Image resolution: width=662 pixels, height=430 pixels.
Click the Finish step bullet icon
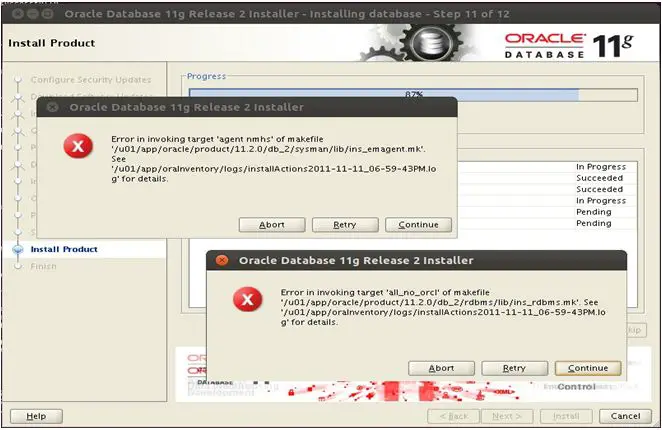[x=18, y=266]
